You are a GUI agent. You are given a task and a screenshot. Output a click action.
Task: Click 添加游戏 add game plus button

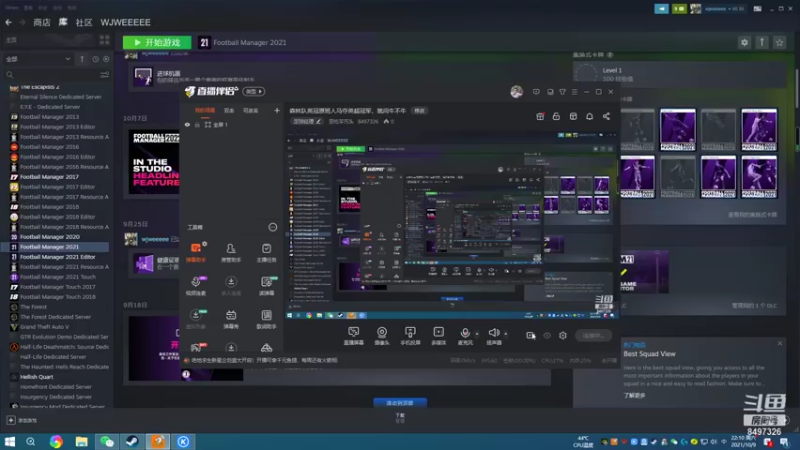pyautogui.click(x=11, y=420)
